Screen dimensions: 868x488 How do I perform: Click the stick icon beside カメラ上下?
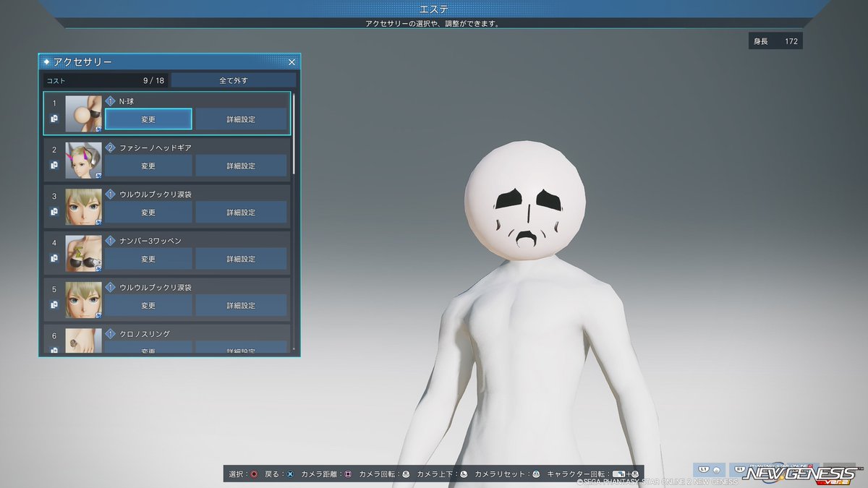click(x=464, y=474)
